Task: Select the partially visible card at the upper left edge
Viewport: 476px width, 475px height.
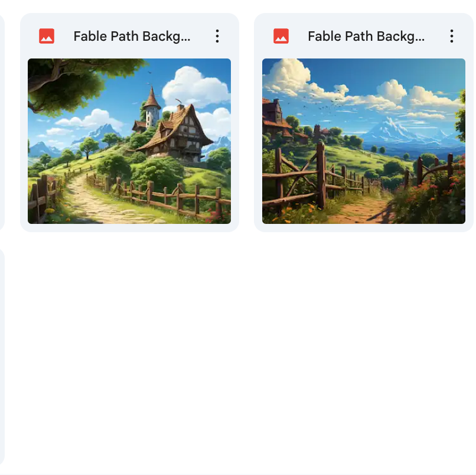Action: (2, 123)
